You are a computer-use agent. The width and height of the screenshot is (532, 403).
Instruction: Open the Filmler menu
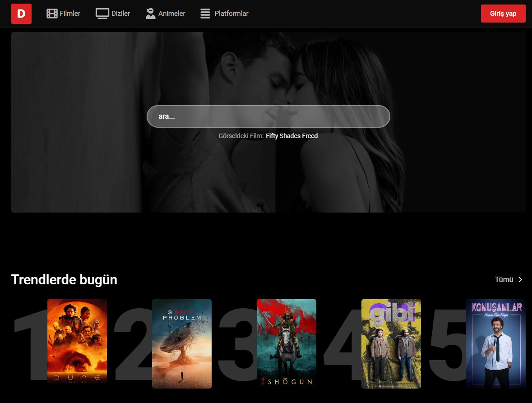(64, 14)
